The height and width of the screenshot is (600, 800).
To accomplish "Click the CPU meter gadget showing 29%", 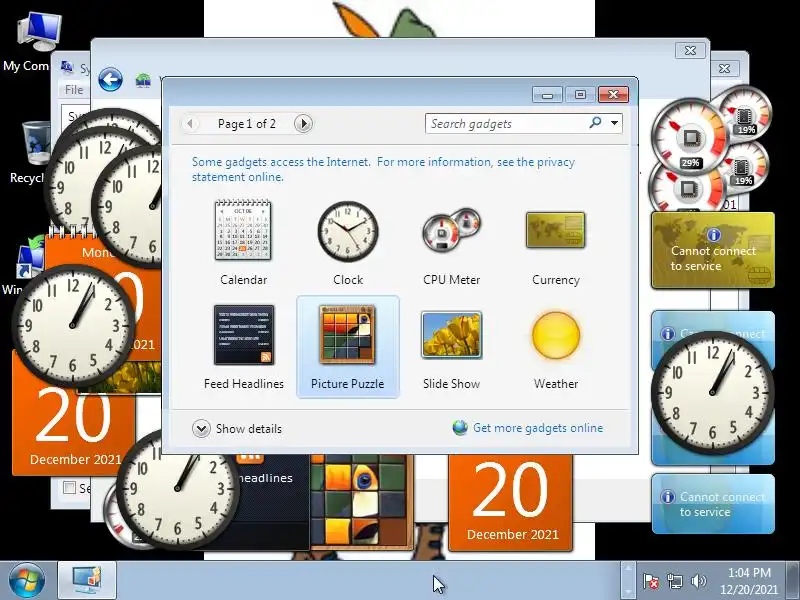I will point(690,138).
